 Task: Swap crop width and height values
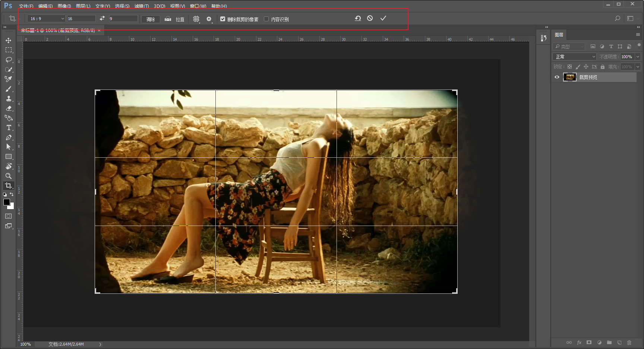[x=102, y=18]
